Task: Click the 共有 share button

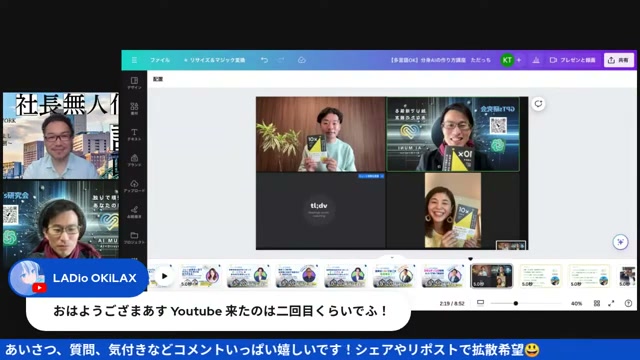Action: click(x=619, y=60)
